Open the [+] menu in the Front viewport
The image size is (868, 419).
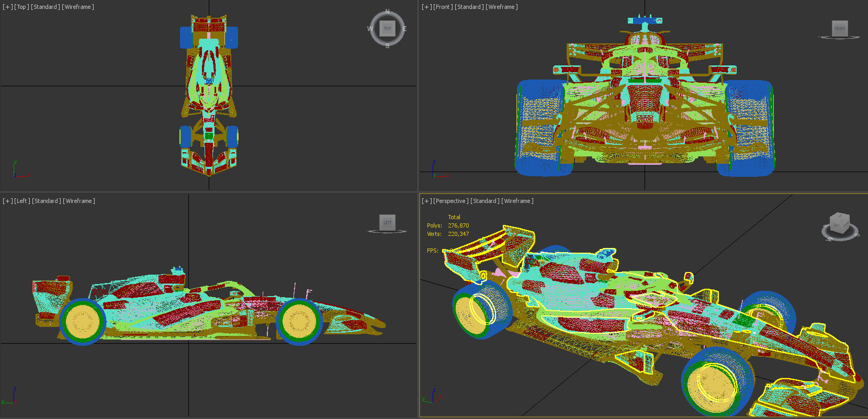click(x=427, y=7)
